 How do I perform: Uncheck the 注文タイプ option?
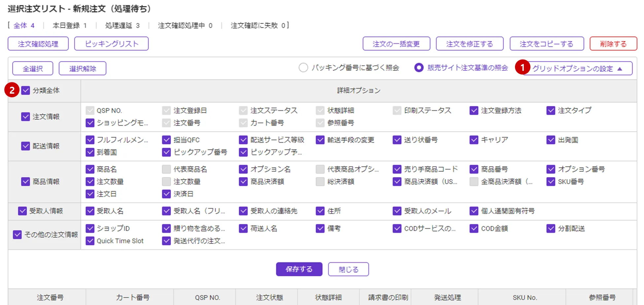tap(551, 110)
